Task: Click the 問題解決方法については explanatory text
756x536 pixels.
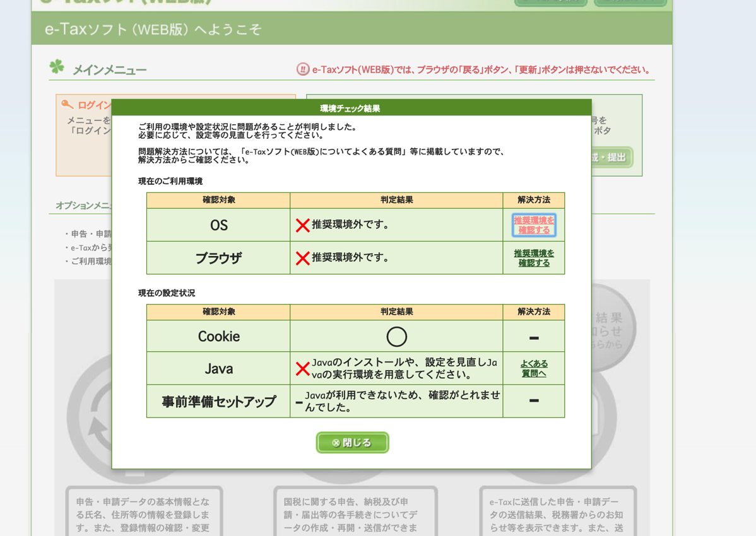Action: point(321,156)
